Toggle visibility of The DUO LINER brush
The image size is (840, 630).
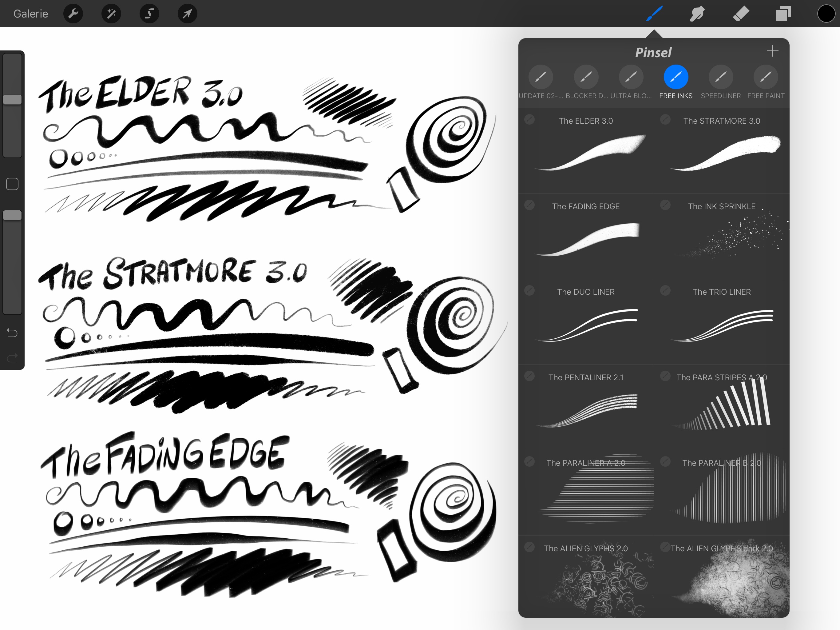(x=529, y=291)
